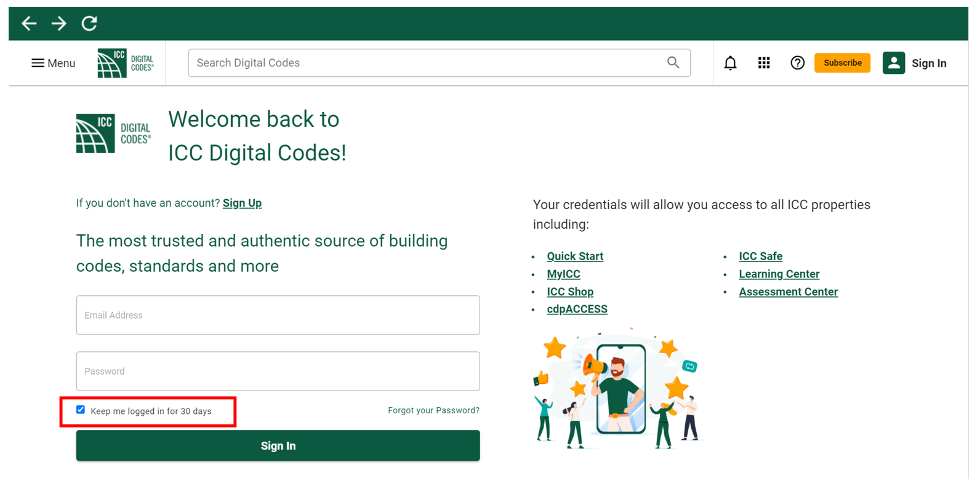This screenshot has width=980, height=489.
Task: Open the MyICC link
Action: coord(563,274)
